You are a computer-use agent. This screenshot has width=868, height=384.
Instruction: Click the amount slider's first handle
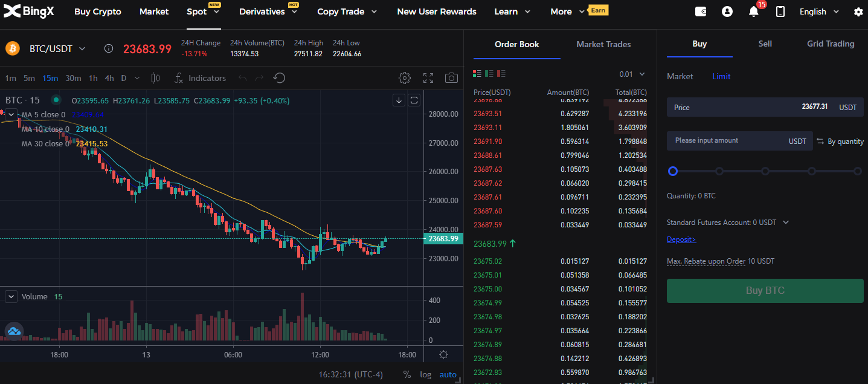[x=673, y=171]
